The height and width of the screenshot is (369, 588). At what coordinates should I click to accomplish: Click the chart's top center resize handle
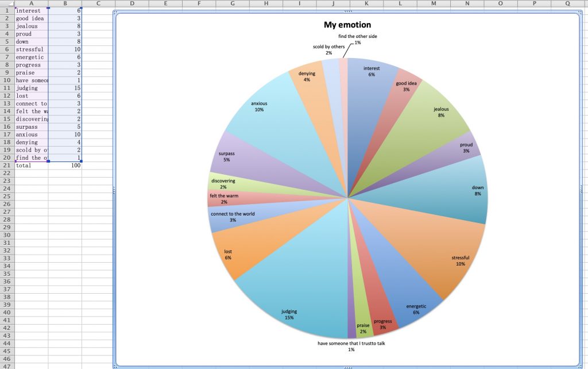pos(348,11)
